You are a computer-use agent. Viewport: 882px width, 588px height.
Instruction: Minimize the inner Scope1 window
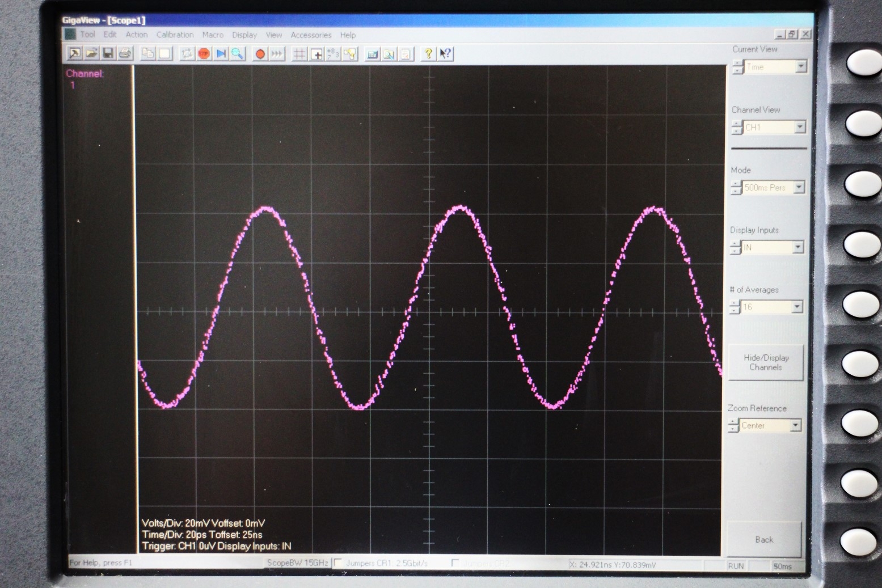click(x=780, y=35)
